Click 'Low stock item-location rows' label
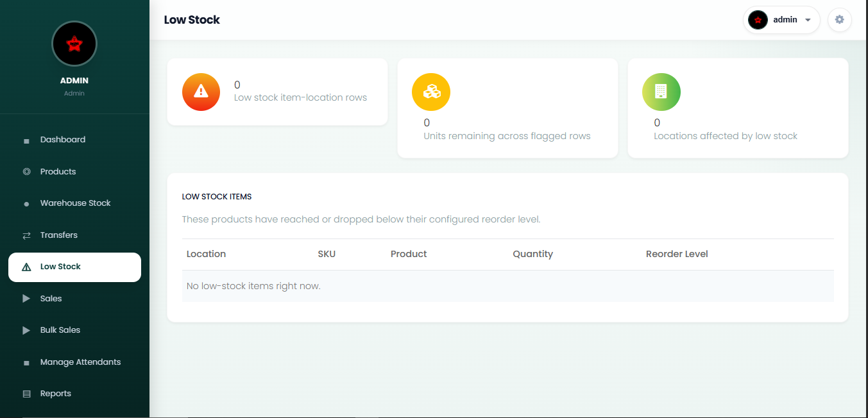 click(300, 97)
